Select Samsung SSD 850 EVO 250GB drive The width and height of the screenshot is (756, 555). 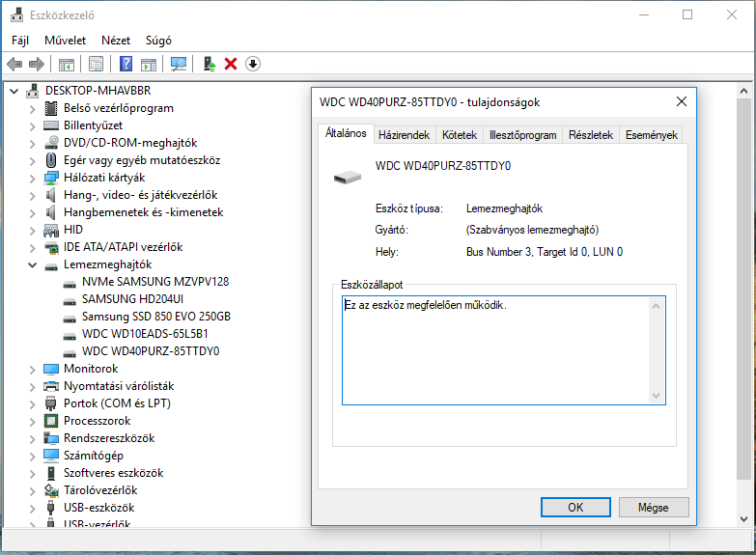156,317
